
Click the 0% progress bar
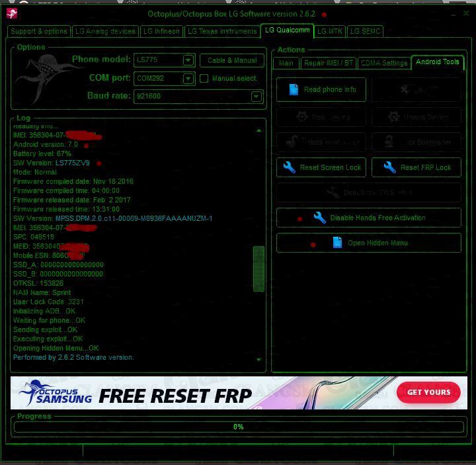point(239,427)
